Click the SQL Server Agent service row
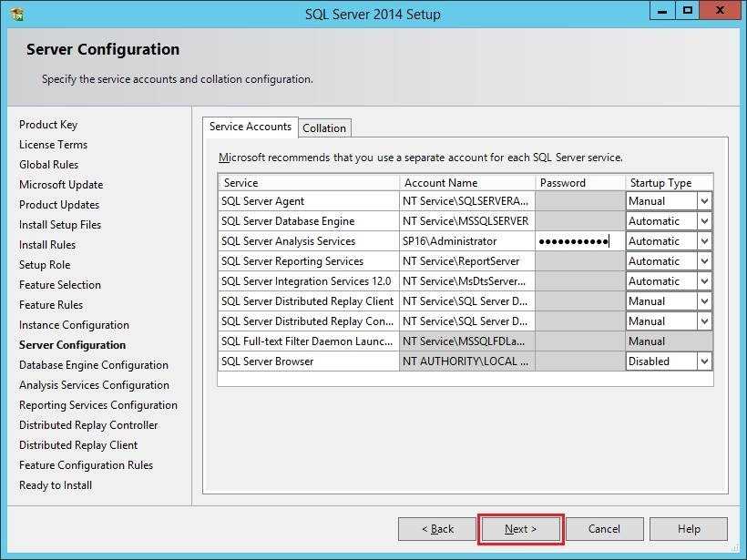The width and height of the screenshot is (747, 560). point(309,201)
